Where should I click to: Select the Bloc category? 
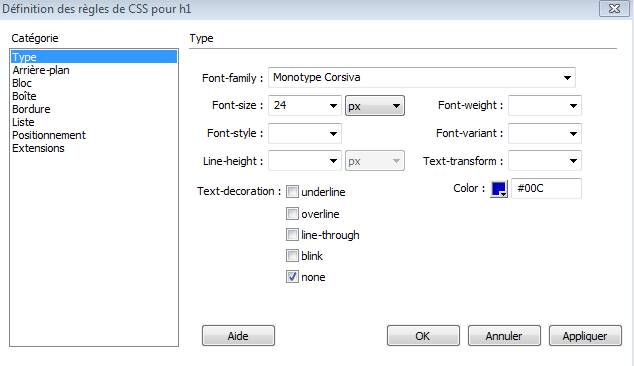coord(22,83)
